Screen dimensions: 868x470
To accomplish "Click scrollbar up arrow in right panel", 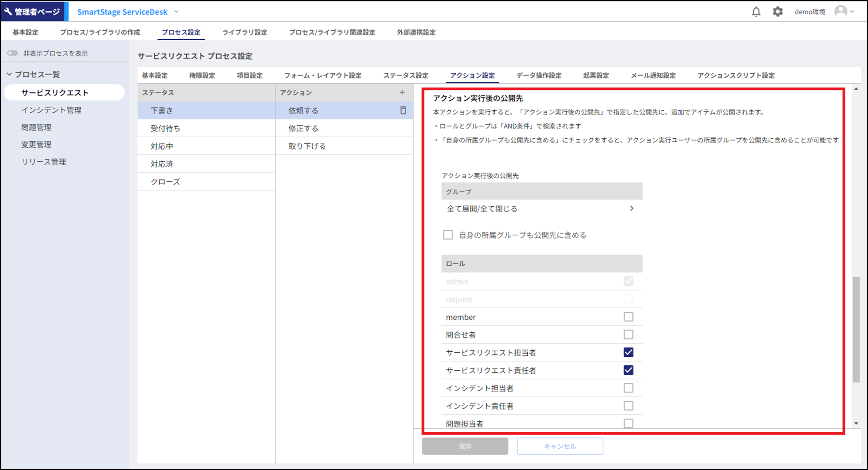I will coord(856,89).
